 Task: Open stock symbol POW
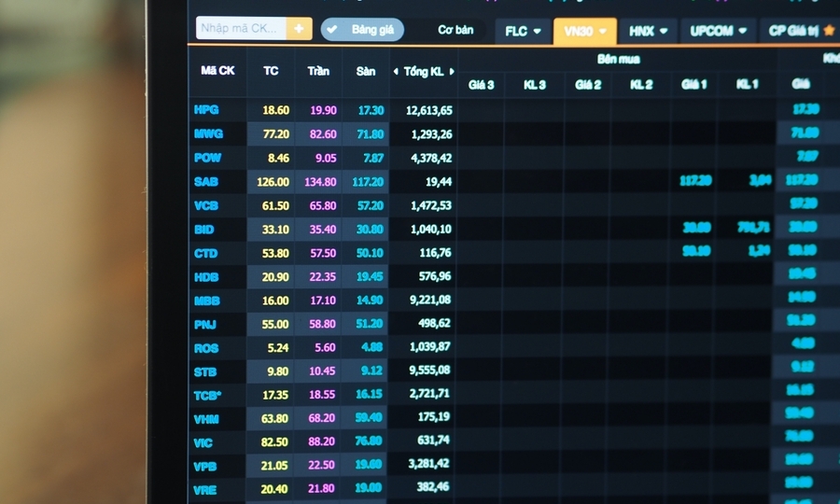pyautogui.click(x=207, y=158)
